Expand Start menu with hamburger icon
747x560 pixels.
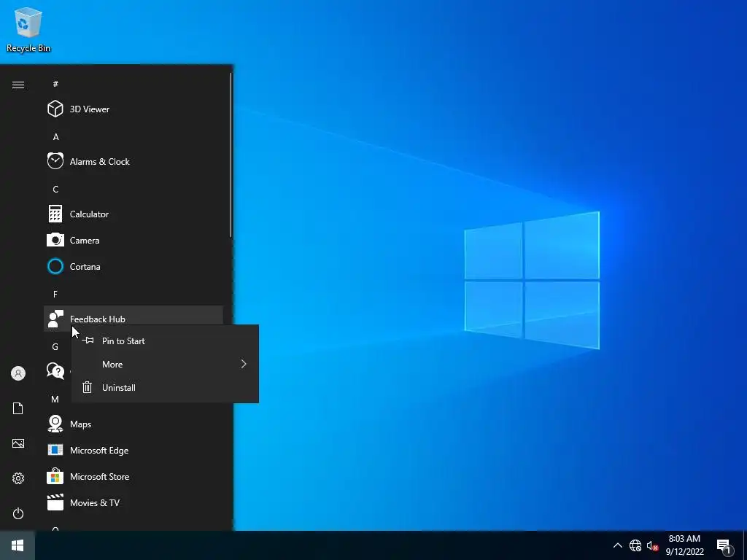(x=18, y=85)
